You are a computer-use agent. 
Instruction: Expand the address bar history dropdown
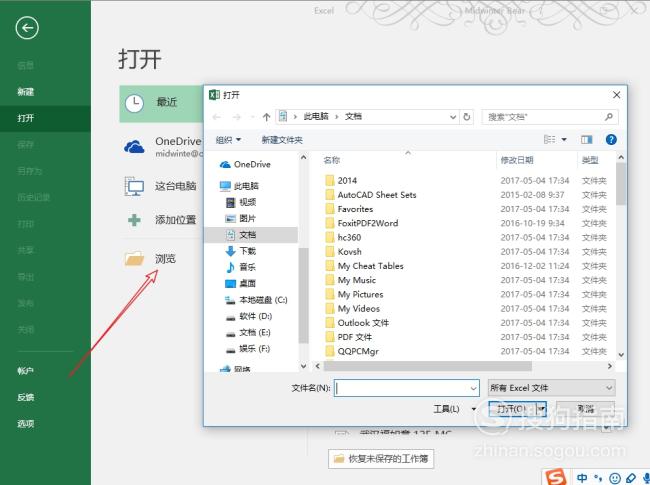[453, 117]
